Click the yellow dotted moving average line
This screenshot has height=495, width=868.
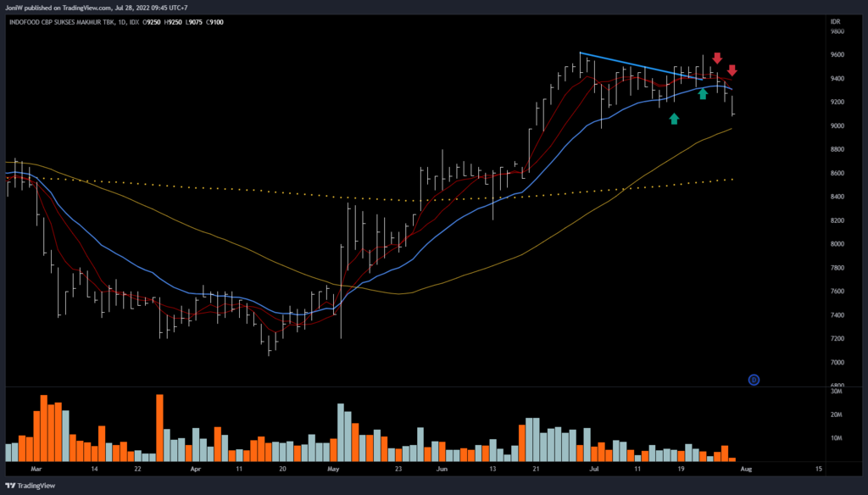254,193
